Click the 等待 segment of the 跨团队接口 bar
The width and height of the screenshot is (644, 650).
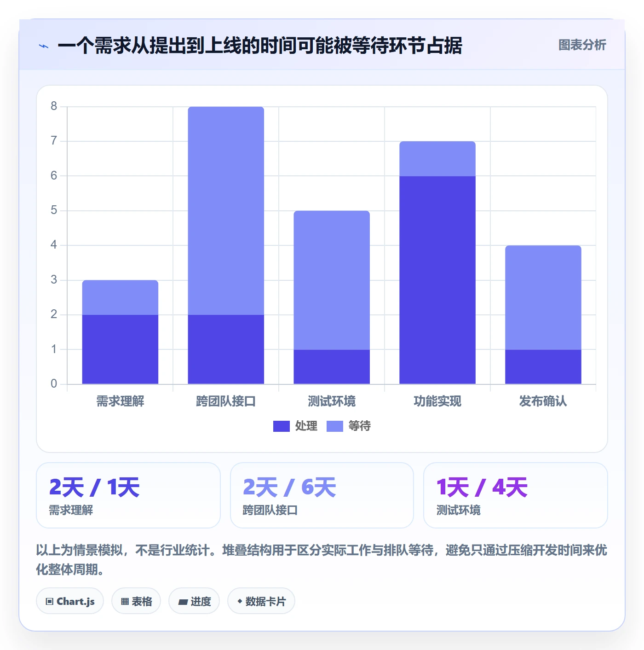226,211
